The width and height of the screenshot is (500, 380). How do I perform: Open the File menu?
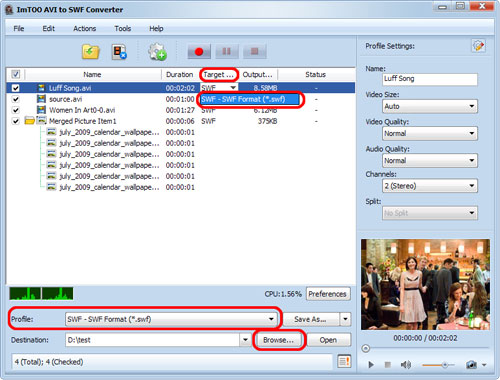(19, 29)
